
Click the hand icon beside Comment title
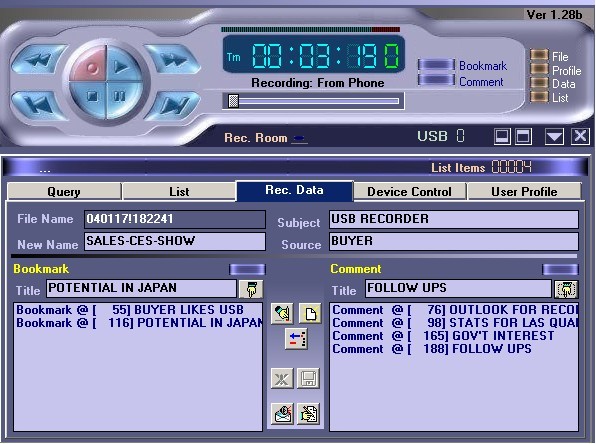tap(566, 289)
